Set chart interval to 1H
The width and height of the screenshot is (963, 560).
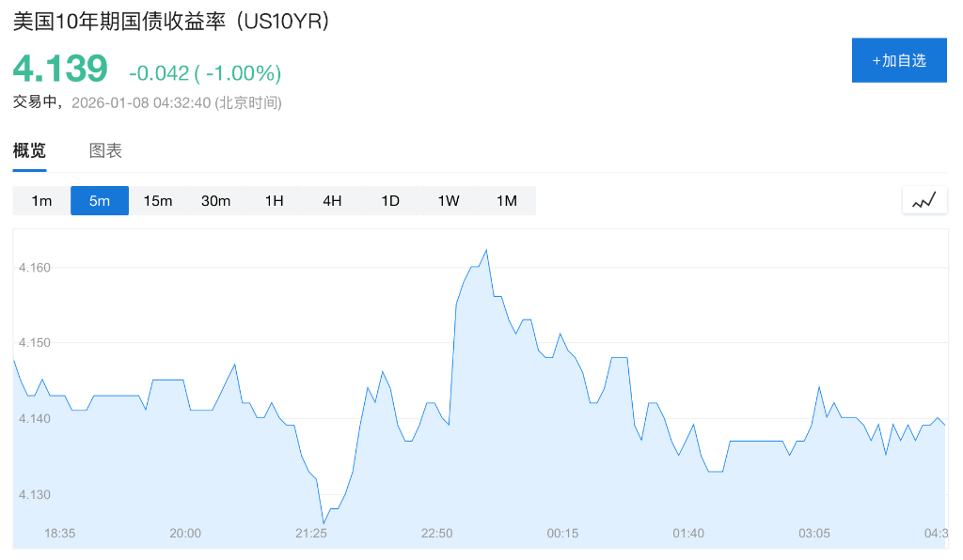point(274,200)
